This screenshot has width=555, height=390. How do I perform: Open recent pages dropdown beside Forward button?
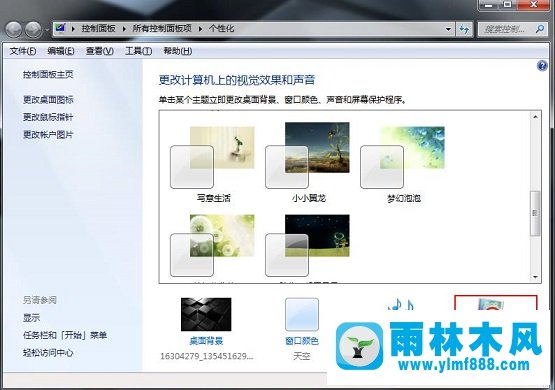coord(46,30)
